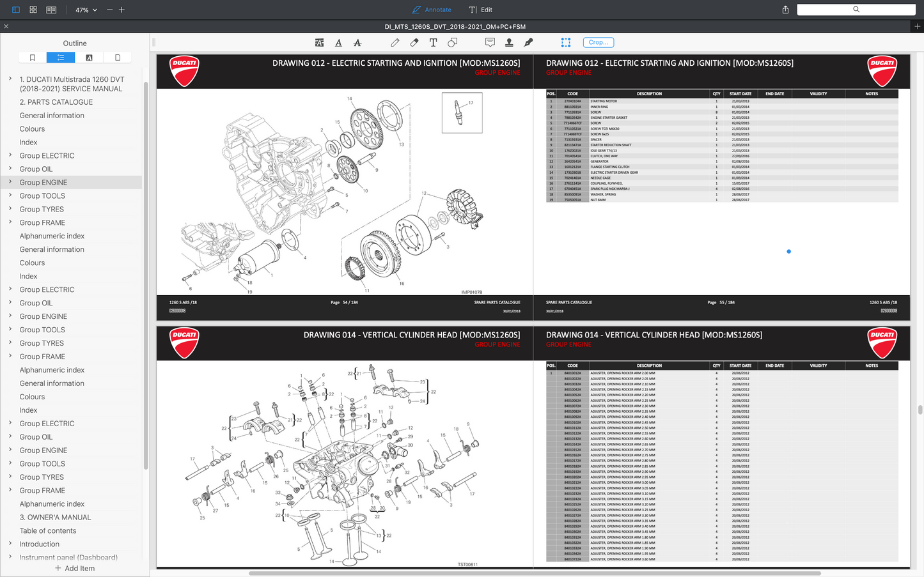Select the Shapes annotation tool
Screen dimensions: 924x577
pyautogui.click(x=452, y=42)
